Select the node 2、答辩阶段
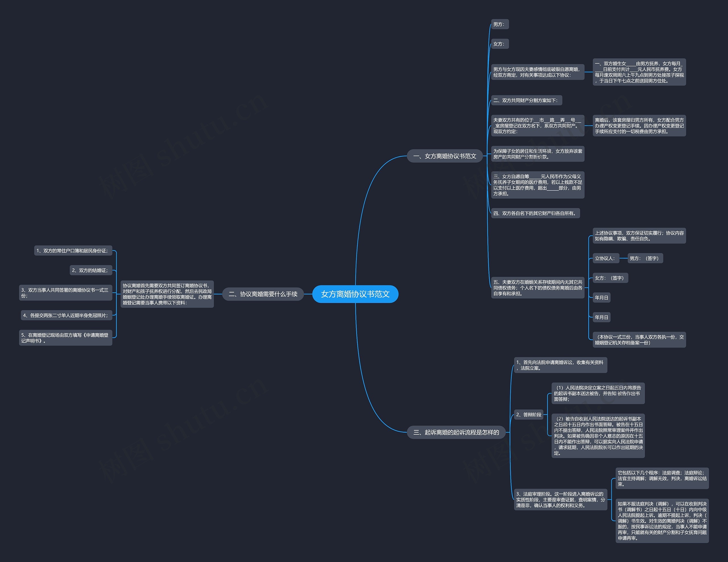The height and width of the screenshot is (562, 728). coord(529,414)
